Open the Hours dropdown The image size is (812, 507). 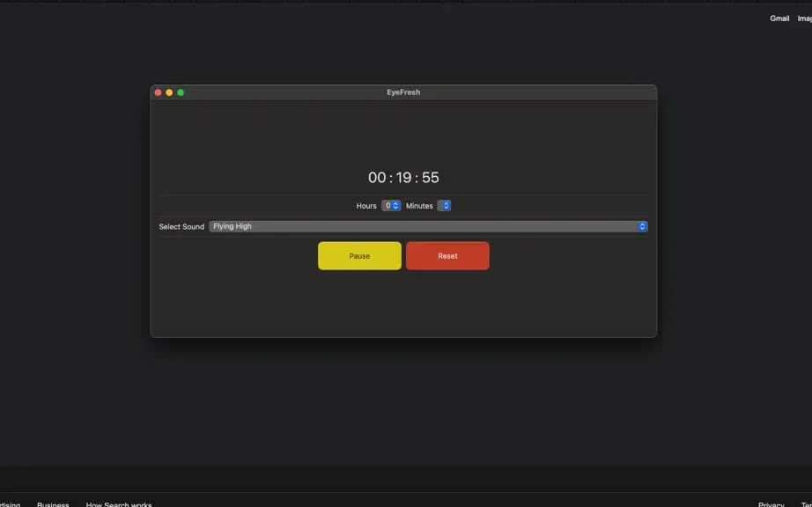(x=391, y=205)
